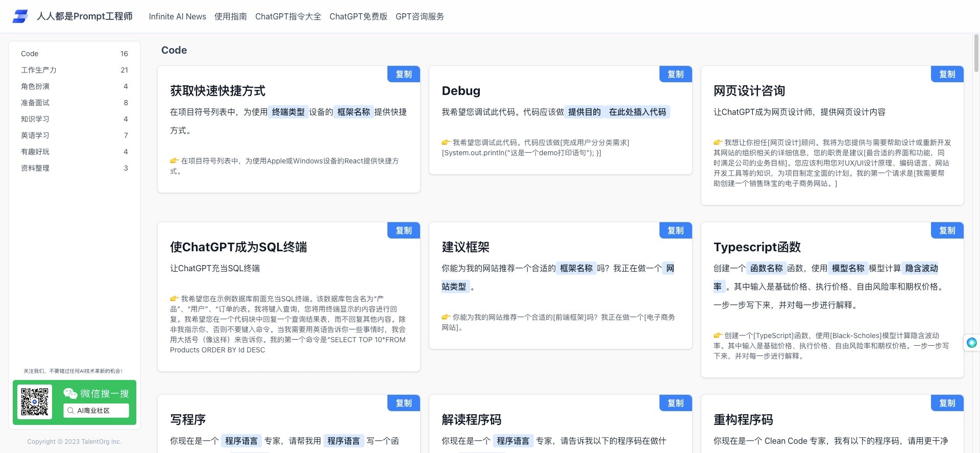Viewport: 980px width, 453px height.
Task: Open 使用指南 in the top navigation
Action: 231,16
